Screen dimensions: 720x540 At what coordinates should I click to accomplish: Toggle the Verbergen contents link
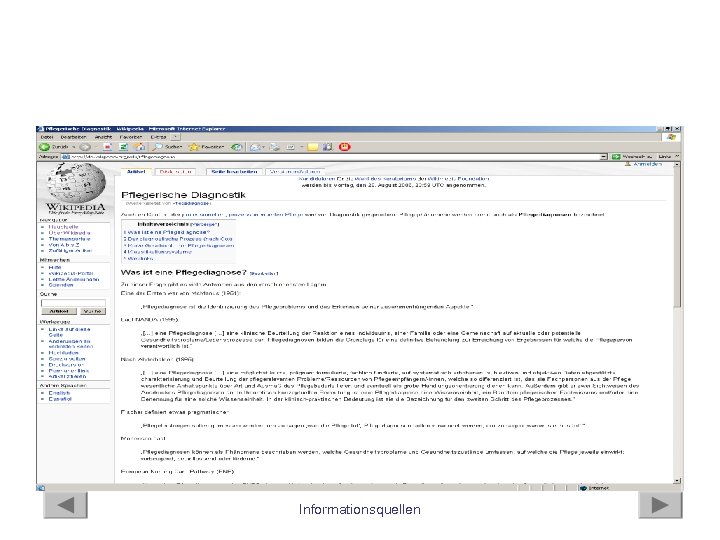tap(204, 225)
